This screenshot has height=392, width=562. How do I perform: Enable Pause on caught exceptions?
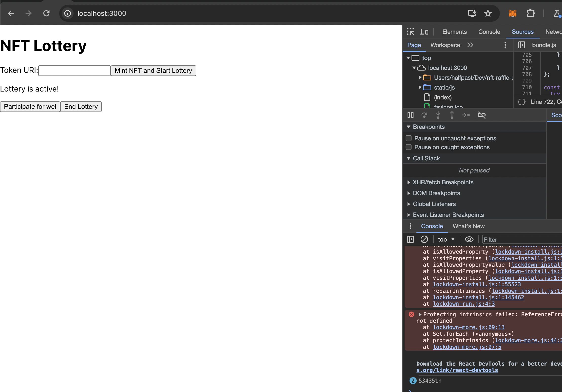tap(409, 147)
